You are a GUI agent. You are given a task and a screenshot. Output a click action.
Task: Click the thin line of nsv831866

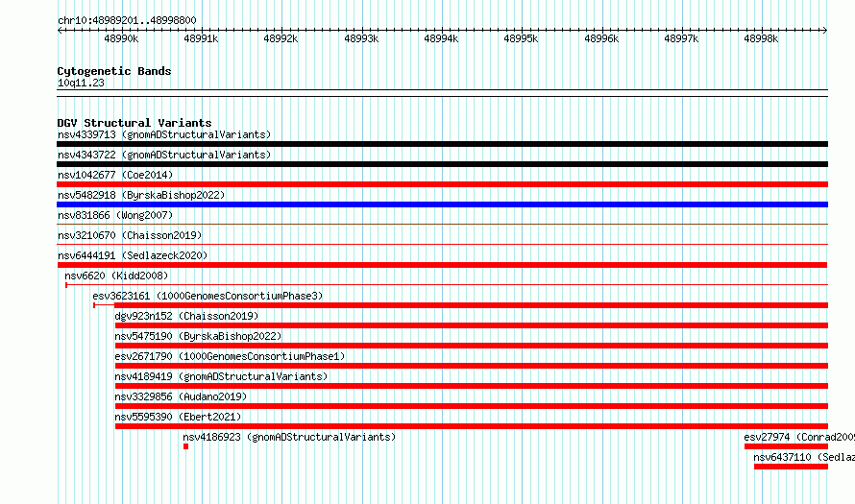(x=442, y=225)
